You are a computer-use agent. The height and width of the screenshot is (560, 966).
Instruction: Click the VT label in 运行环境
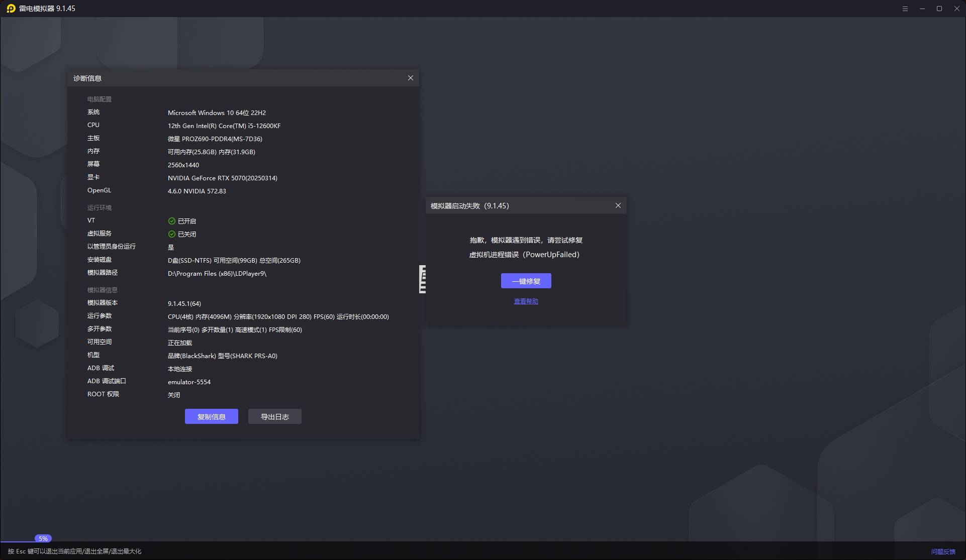(91, 220)
